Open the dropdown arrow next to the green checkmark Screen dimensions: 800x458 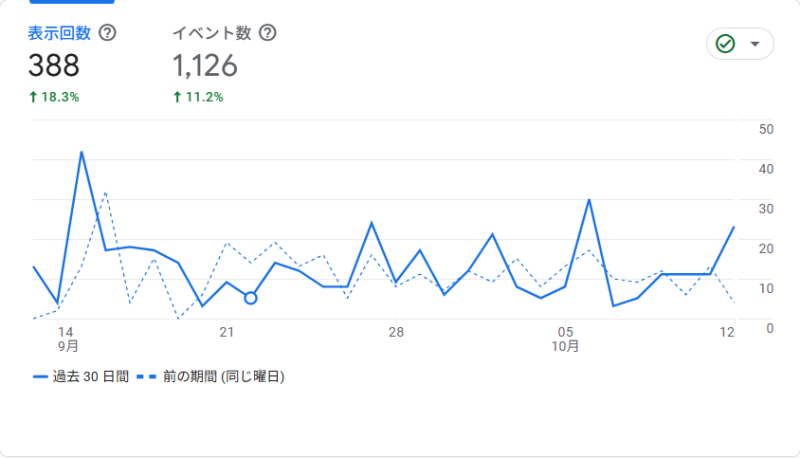point(755,44)
